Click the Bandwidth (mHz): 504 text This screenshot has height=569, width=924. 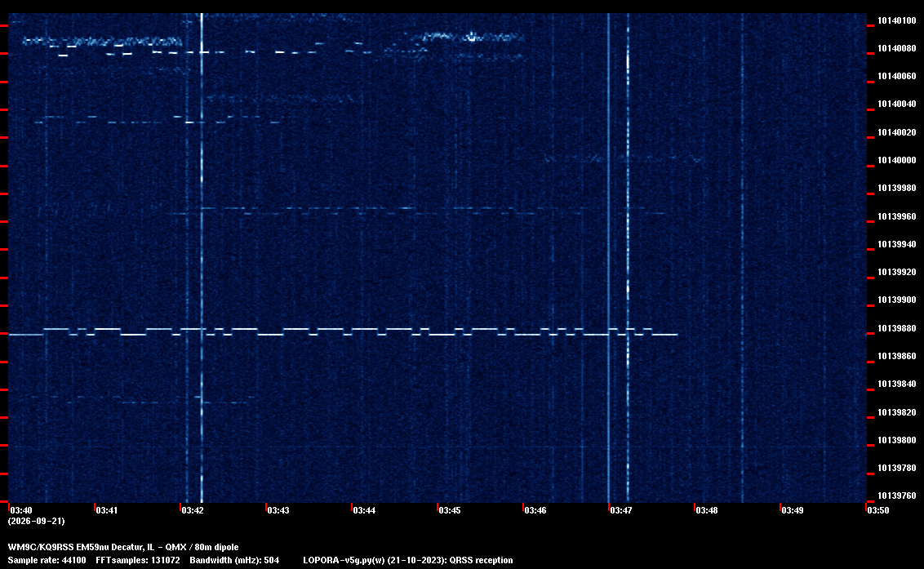[234, 560]
